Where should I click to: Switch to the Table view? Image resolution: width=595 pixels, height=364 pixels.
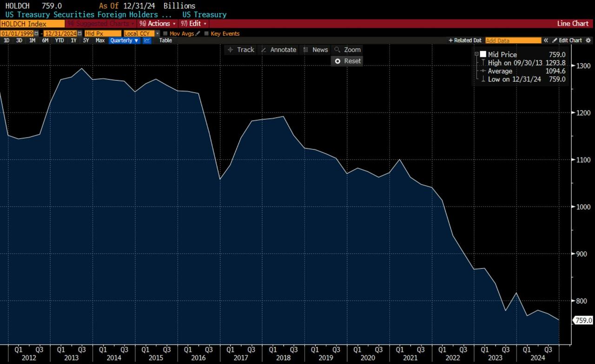[x=165, y=40]
